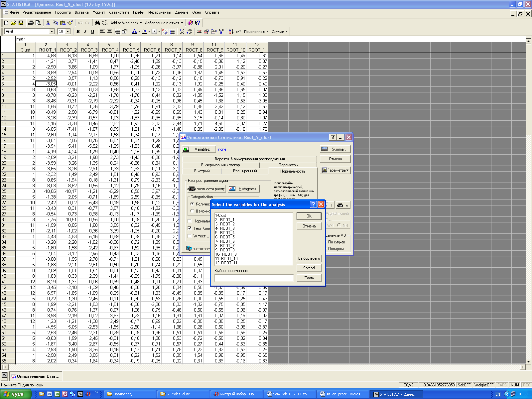
Task: Switch to Расширенный tab
Action: (245, 171)
